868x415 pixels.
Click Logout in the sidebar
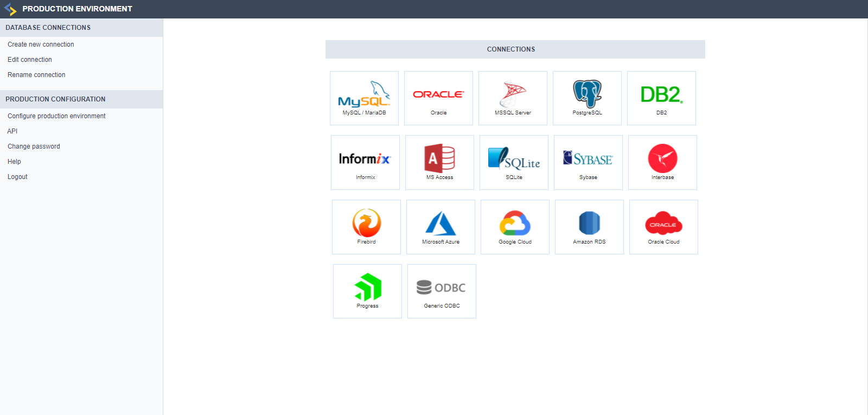coord(17,177)
